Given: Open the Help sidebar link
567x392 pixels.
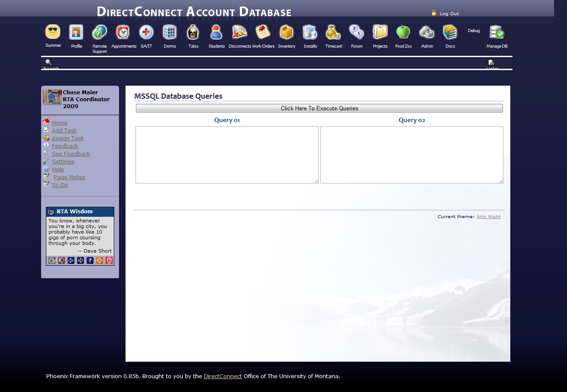Looking at the screenshot, I should 58,170.
